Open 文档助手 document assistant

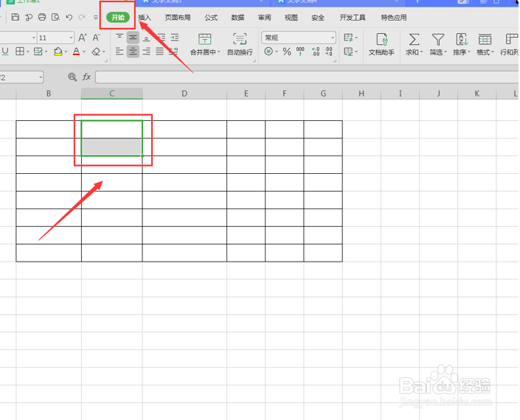382,44
